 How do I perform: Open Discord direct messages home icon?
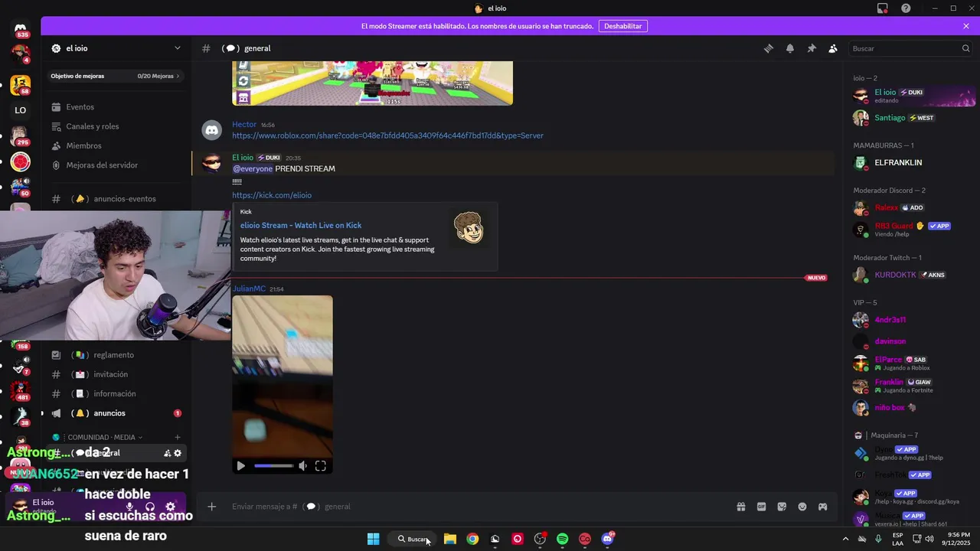point(21,29)
